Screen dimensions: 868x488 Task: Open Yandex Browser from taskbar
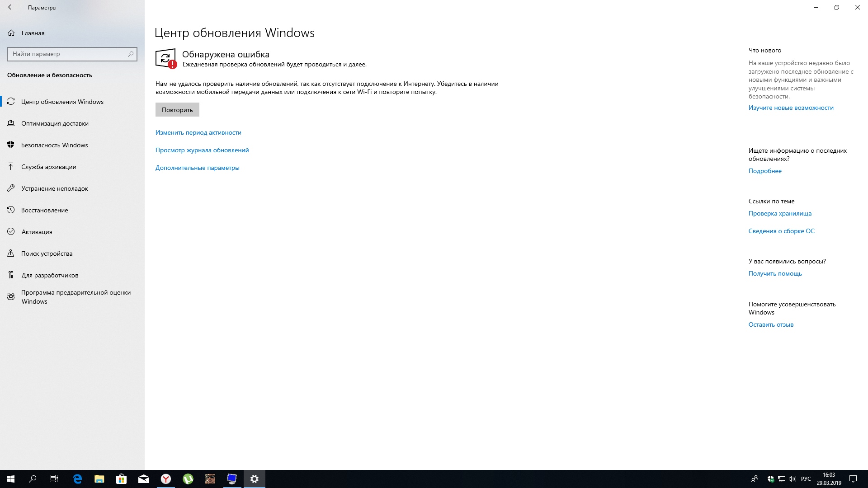[166, 479]
